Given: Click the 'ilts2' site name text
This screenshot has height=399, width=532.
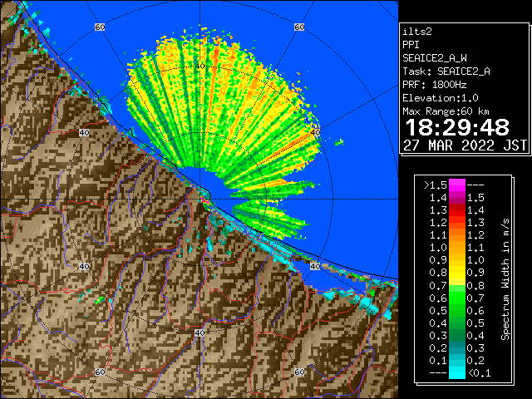Looking at the screenshot, I should 417,32.
